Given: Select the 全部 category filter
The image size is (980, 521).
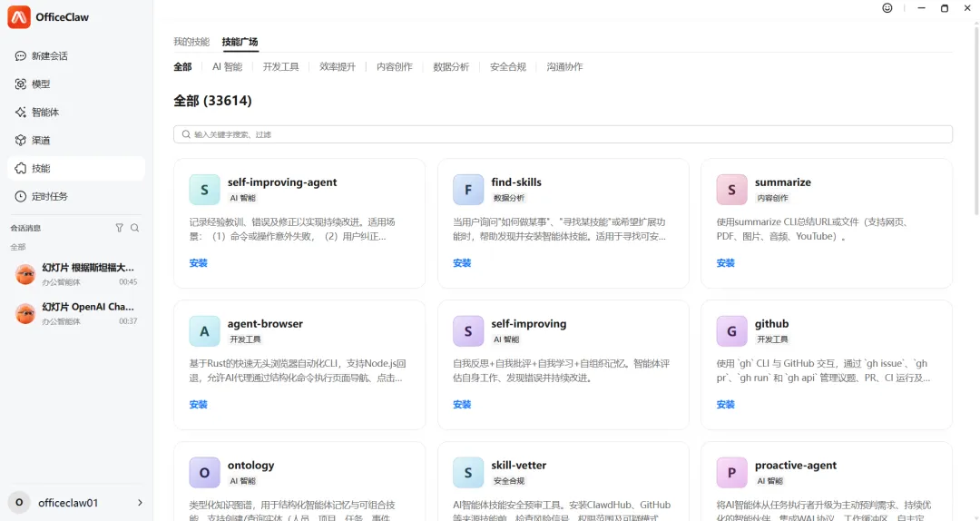Looking at the screenshot, I should pos(182,67).
